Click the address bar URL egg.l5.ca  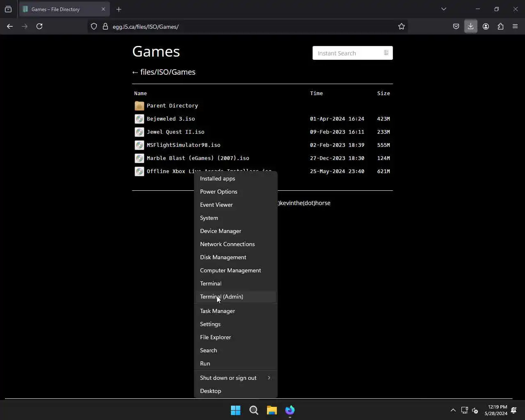pos(146,27)
